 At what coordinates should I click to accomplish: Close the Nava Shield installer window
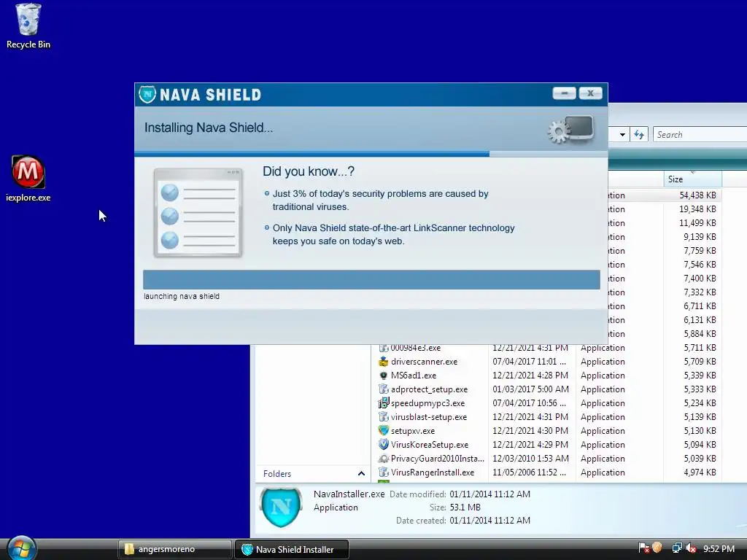pyautogui.click(x=590, y=93)
